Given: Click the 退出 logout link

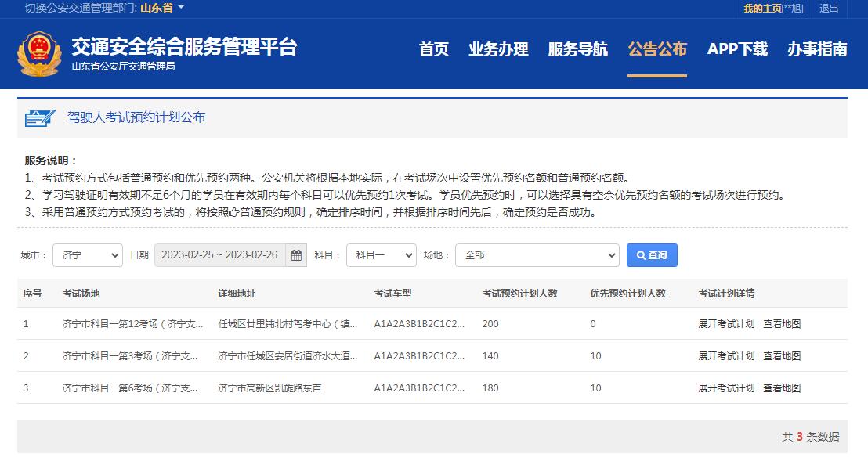Looking at the screenshot, I should pos(829,9).
